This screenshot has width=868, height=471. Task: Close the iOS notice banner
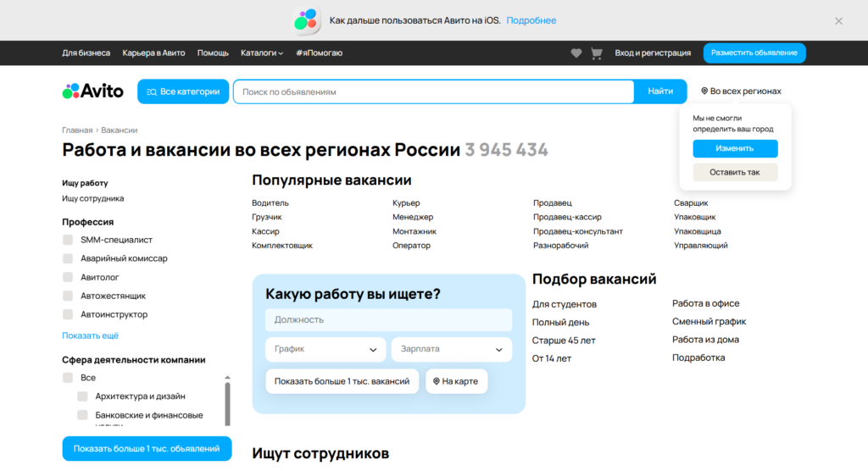[x=838, y=21]
